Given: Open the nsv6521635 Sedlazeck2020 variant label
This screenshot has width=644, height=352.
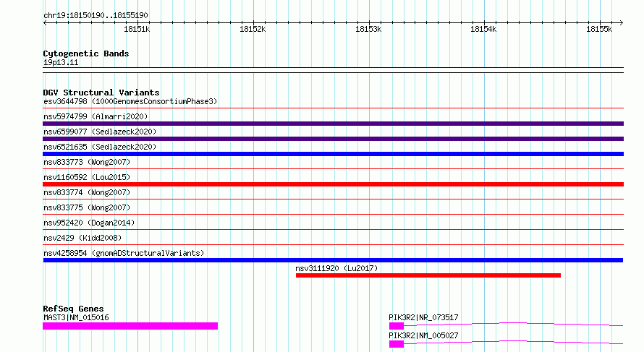Looking at the screenshot, I should pyautogui.click(x=100, y=147).
